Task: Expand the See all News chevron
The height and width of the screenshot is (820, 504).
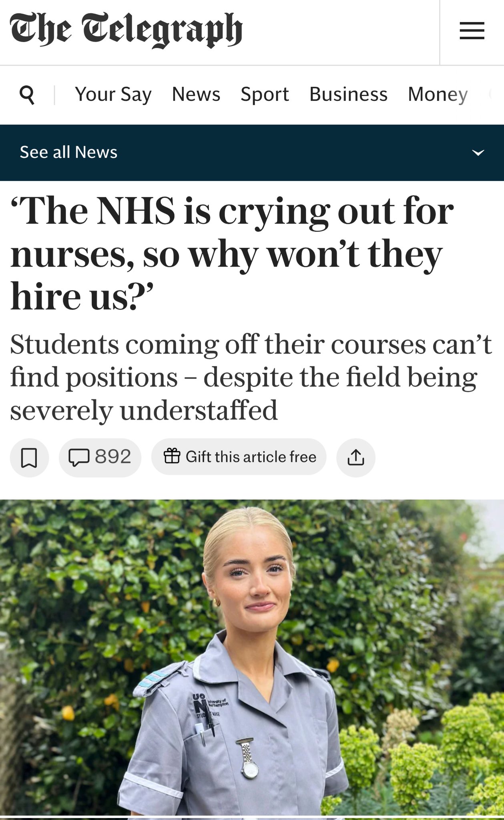Action: (478, 153)
